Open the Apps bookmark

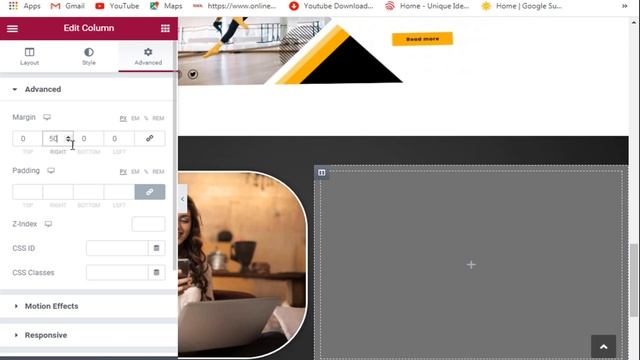pos(24,6)
